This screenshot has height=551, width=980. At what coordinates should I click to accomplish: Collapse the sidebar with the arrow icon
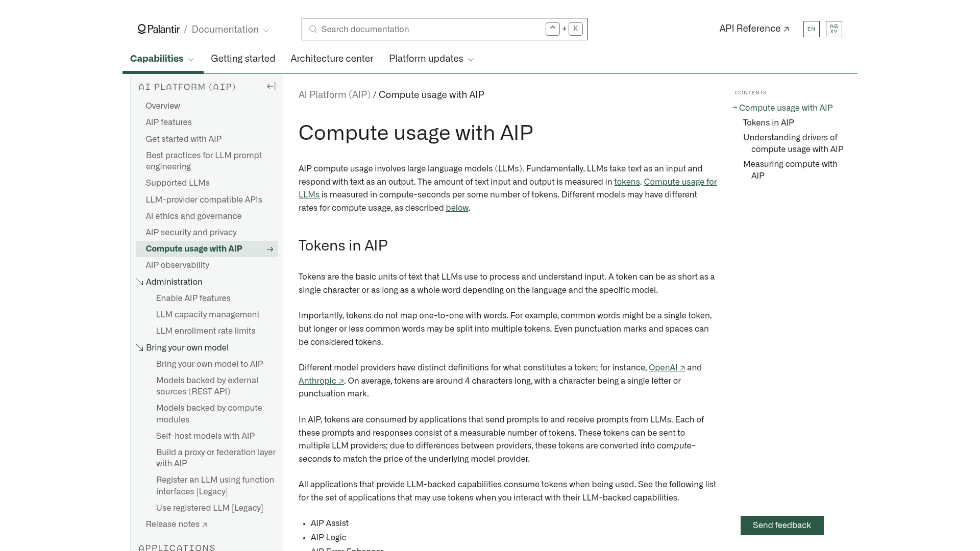tap(271, 87)
